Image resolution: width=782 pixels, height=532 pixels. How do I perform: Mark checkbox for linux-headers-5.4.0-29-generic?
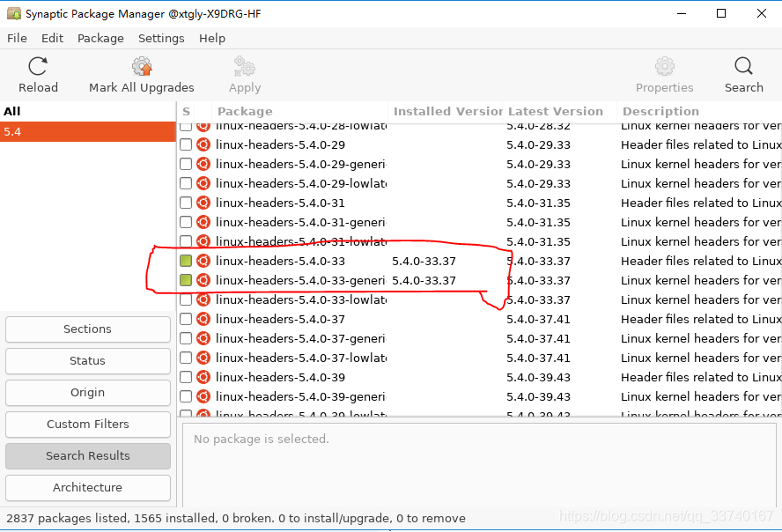[186, 164]
